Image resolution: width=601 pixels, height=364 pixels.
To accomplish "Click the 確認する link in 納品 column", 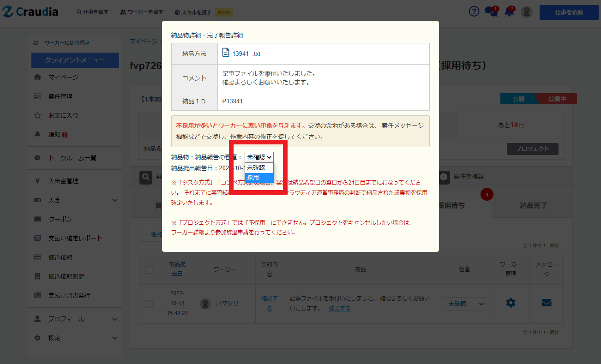I will tap(339, 308).
